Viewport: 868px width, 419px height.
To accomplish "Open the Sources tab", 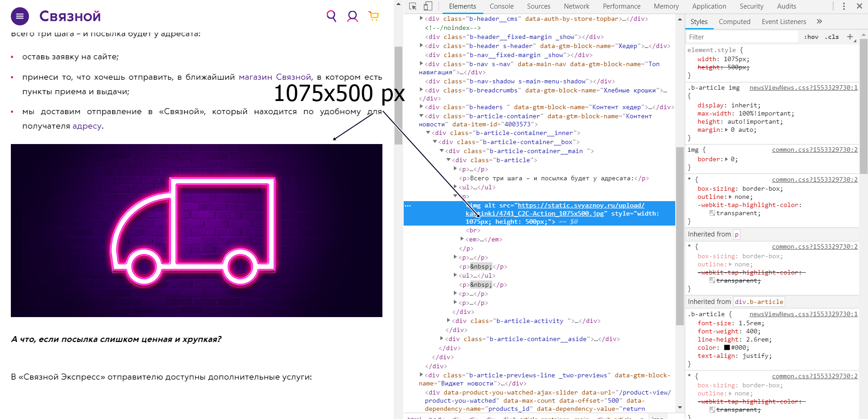I will click(539, 6).
